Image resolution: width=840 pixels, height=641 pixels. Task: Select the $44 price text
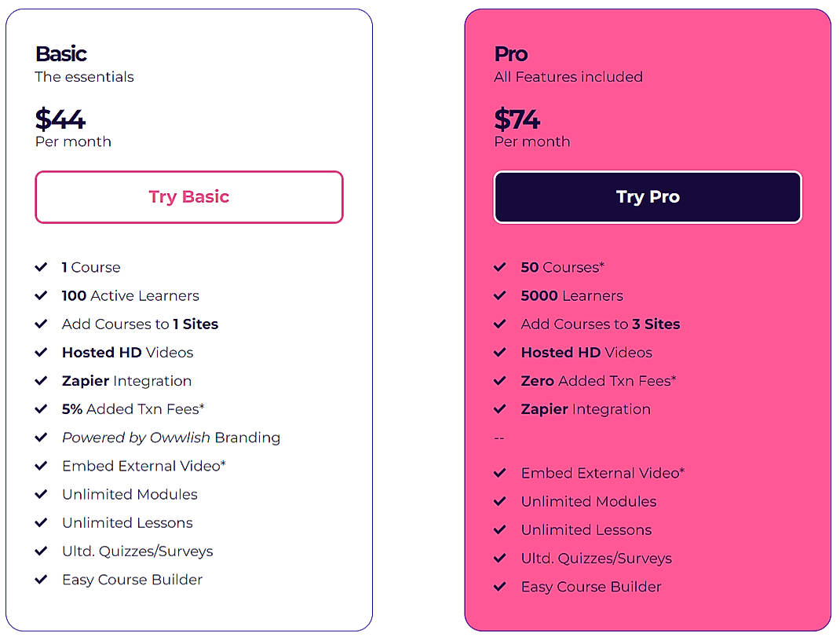coord(60,119)
